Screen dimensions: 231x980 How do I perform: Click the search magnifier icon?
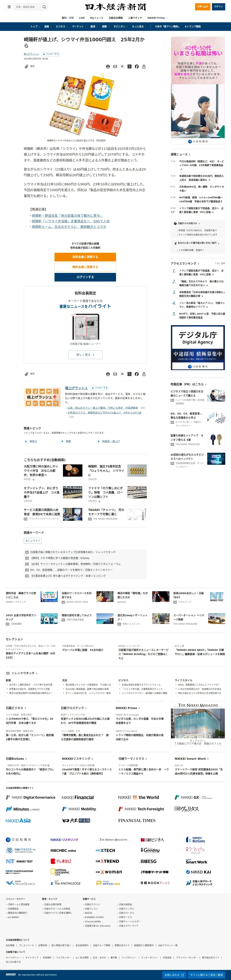pyautogui.click(x=44, y=7)
